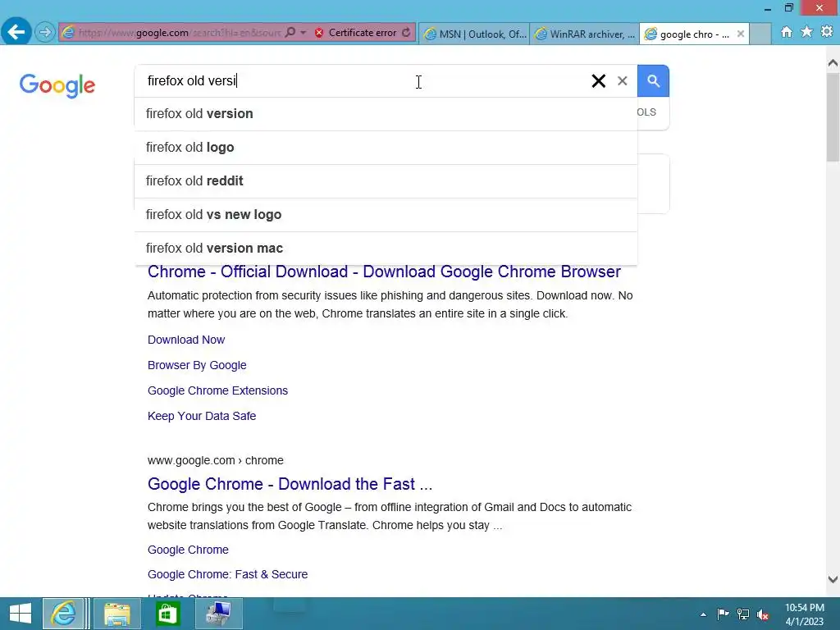Go back using the browser back arrow
The width and height of the screenshot is (840, 630).
pos(16,32)
